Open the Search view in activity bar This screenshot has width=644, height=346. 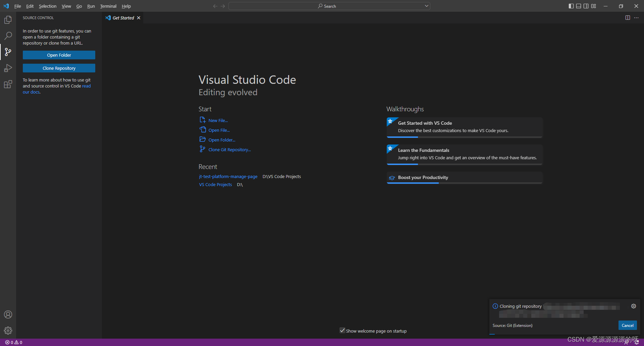click(x=8, y=36)
